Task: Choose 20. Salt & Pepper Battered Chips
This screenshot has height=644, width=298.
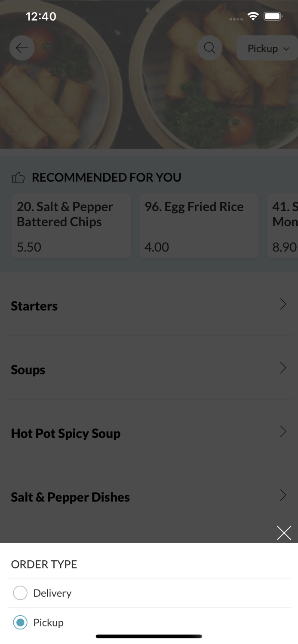Action: click(71, 225)
